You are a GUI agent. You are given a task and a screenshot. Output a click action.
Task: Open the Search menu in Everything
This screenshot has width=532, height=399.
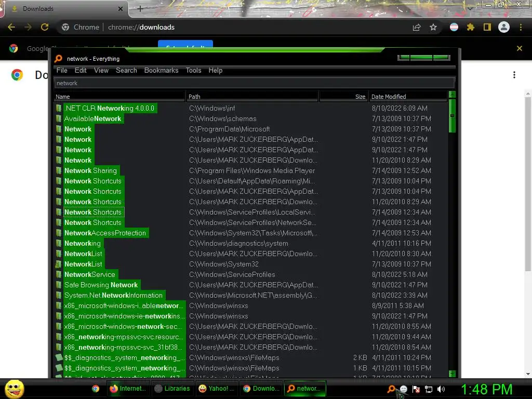click(126, 70)
